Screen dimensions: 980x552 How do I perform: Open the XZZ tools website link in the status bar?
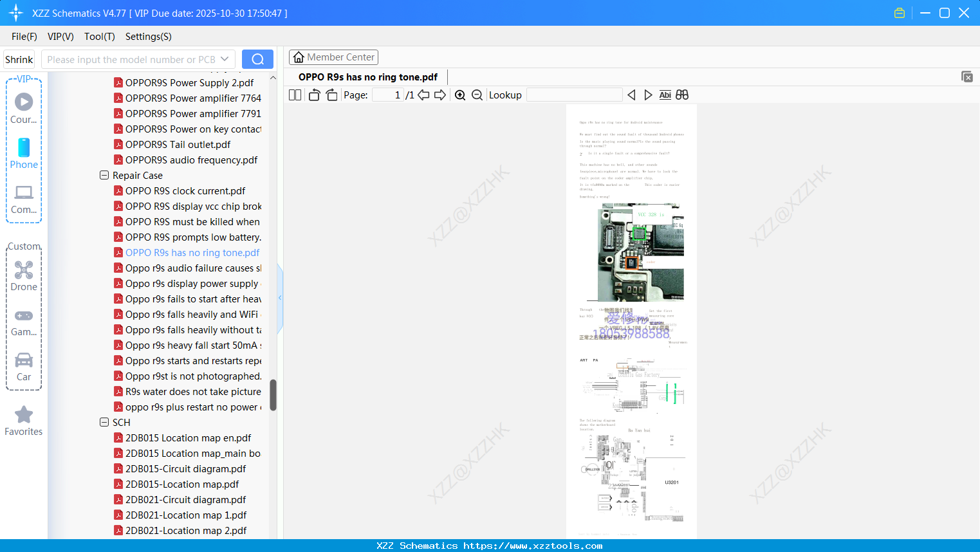tap(533, 546)
